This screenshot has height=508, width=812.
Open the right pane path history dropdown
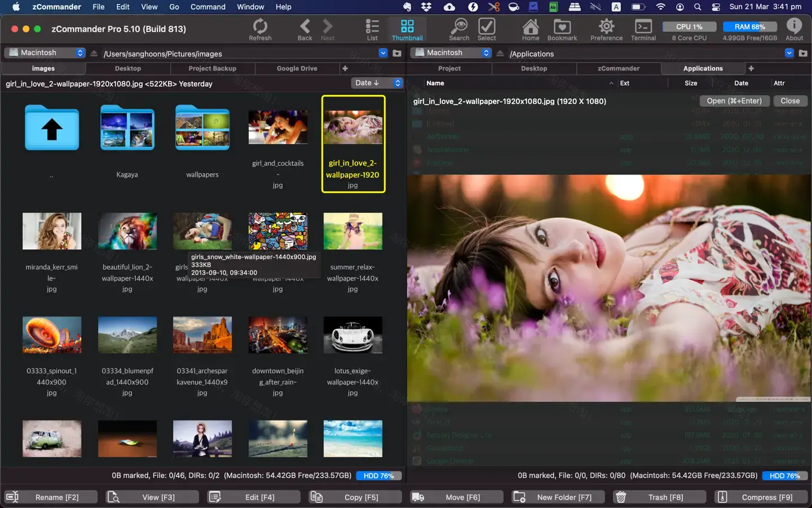[789, 53]
